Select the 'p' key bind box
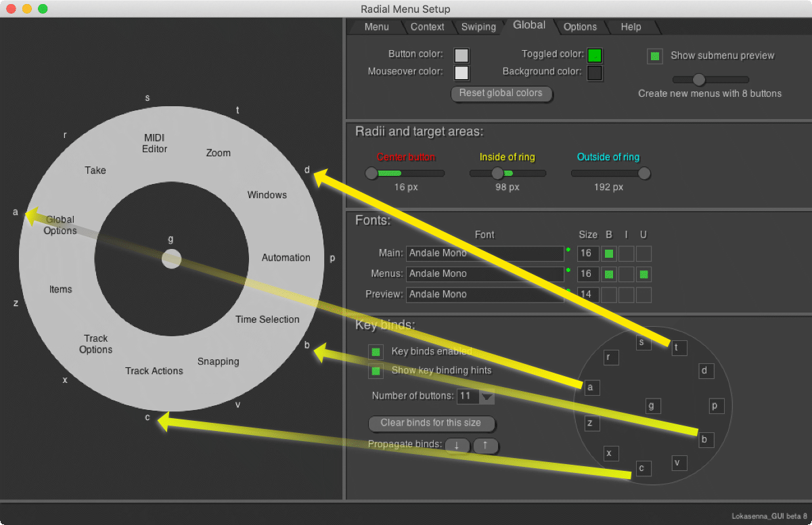Screen dimensions: 812x525 (x=716, y=406)
